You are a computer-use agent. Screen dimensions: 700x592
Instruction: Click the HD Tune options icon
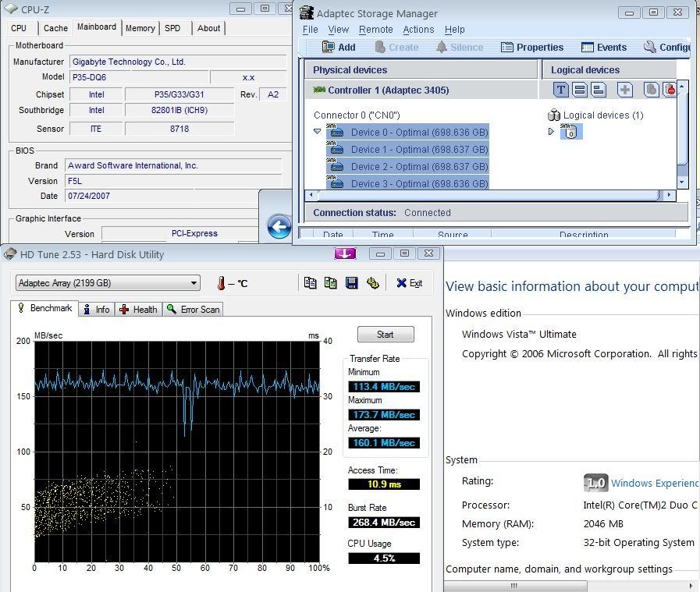(372, 283)
